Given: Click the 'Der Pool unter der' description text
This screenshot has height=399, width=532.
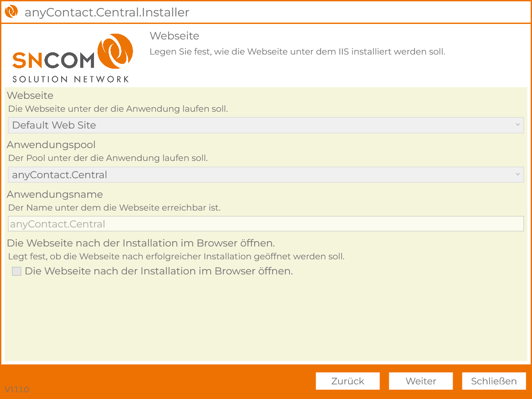Looking at the screenshot, I should [x=108, y=158].
